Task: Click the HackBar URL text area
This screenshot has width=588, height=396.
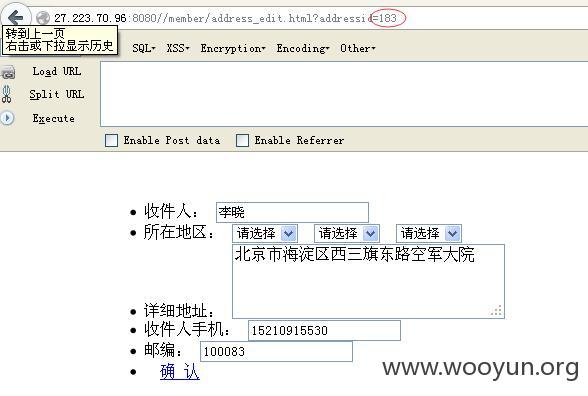Action: 344,94
